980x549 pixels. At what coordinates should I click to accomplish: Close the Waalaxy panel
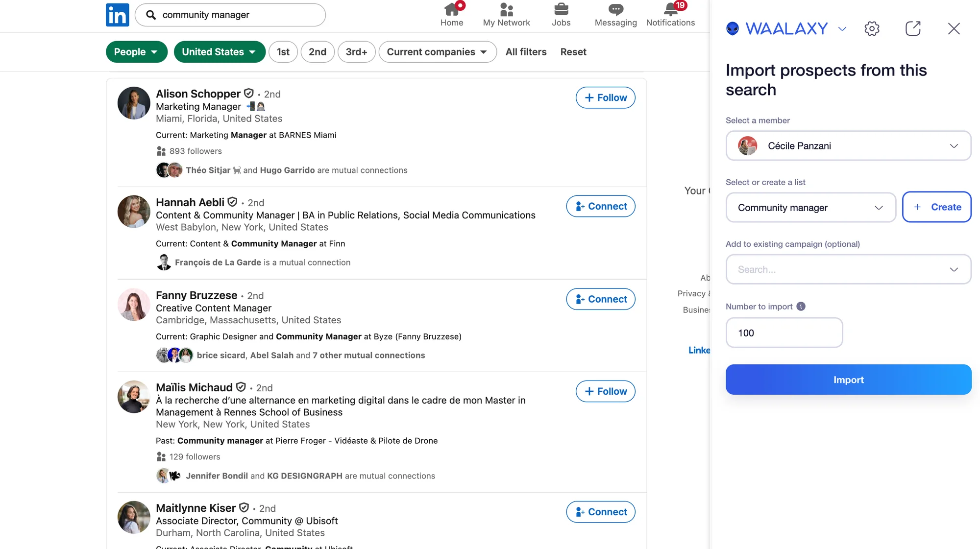tap(954, 28)
